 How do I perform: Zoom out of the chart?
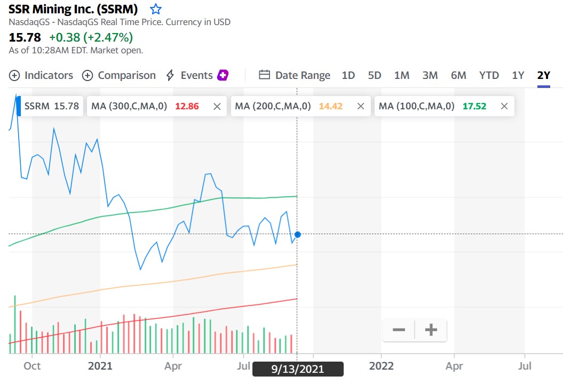coord(399,330)
